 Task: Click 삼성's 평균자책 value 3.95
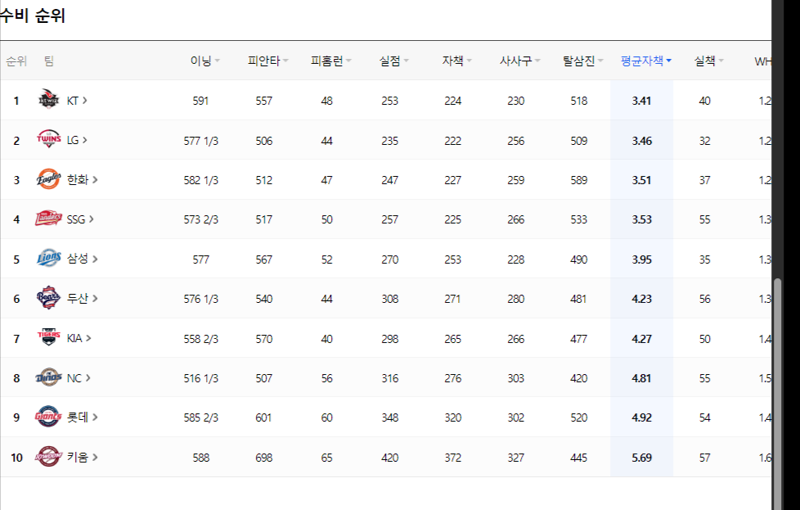coord(641,260)
